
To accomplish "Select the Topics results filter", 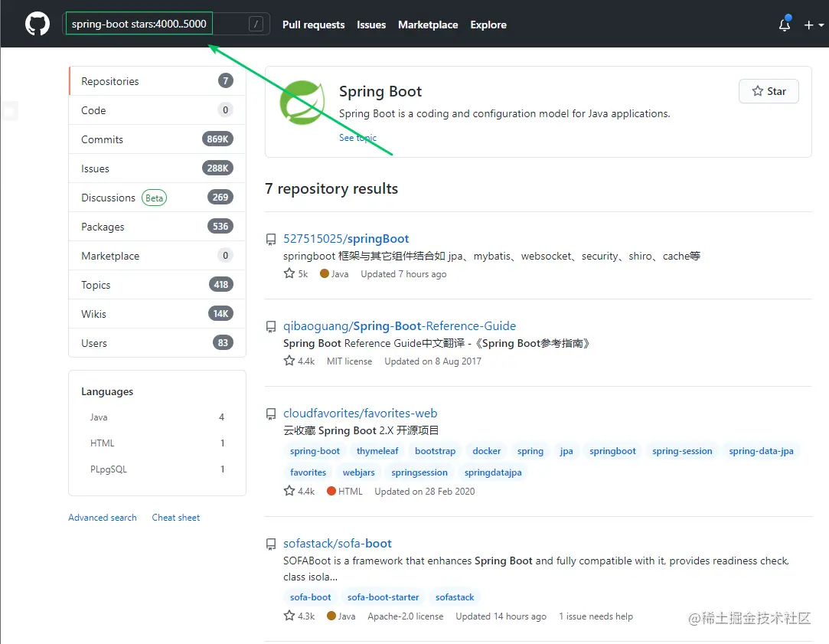I will pos(157,284).
